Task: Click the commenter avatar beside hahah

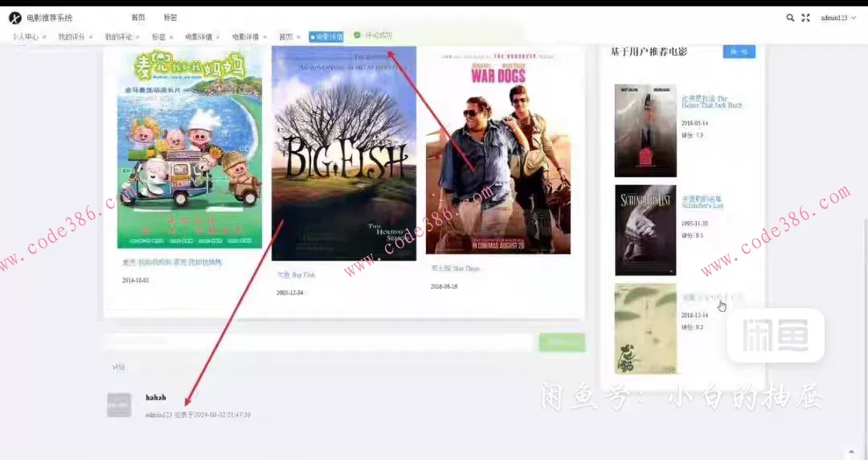Action: [x=119, y=405]
